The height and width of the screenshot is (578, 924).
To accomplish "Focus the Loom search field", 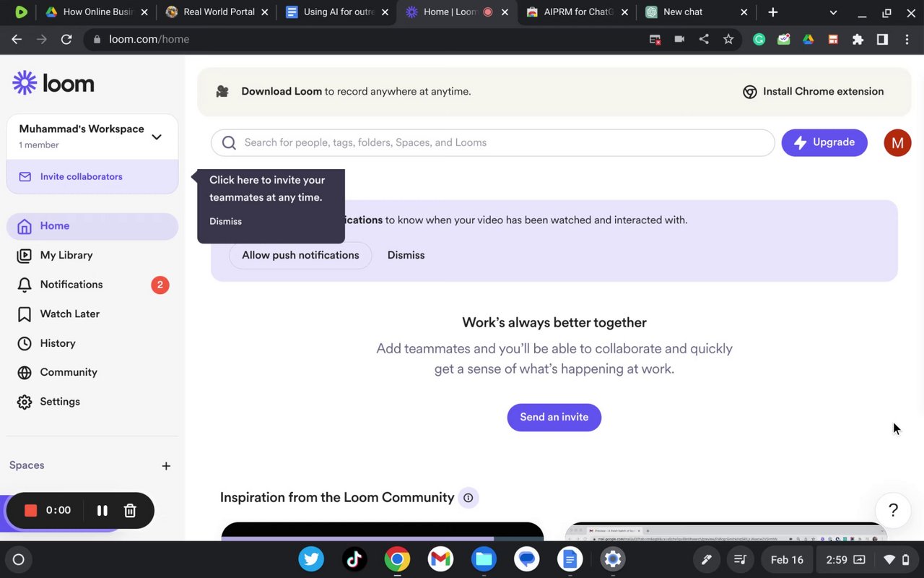I will [492, 143].
